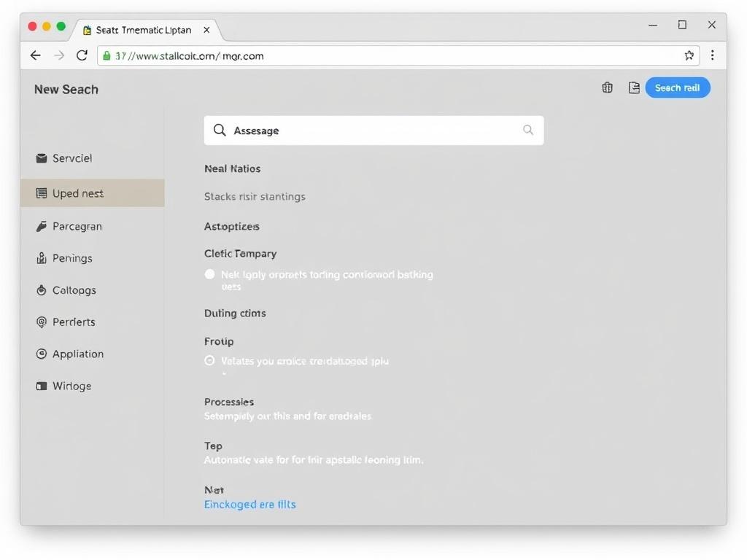Open the Einckoged ere fillts link
The width and height of the screenshot is (747, 560).
[x=249, y=505]
